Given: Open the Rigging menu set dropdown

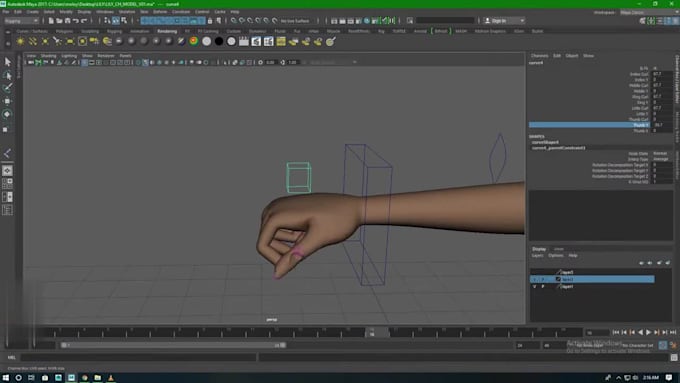Looking at the screenshot, I should (x=22, y=20).
